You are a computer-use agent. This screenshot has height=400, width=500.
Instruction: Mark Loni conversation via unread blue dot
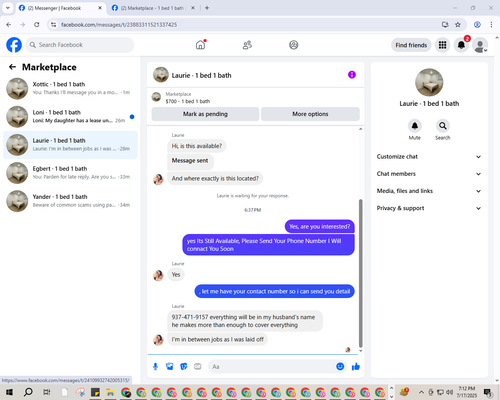click(132, 117)
